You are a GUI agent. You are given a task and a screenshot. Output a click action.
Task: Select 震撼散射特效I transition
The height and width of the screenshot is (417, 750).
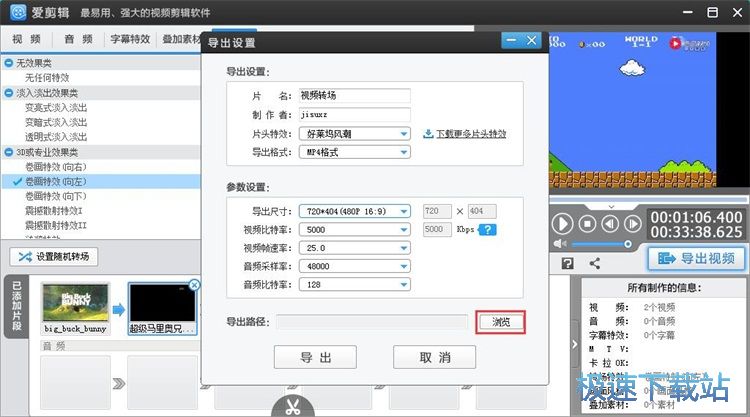pos(54,210)
